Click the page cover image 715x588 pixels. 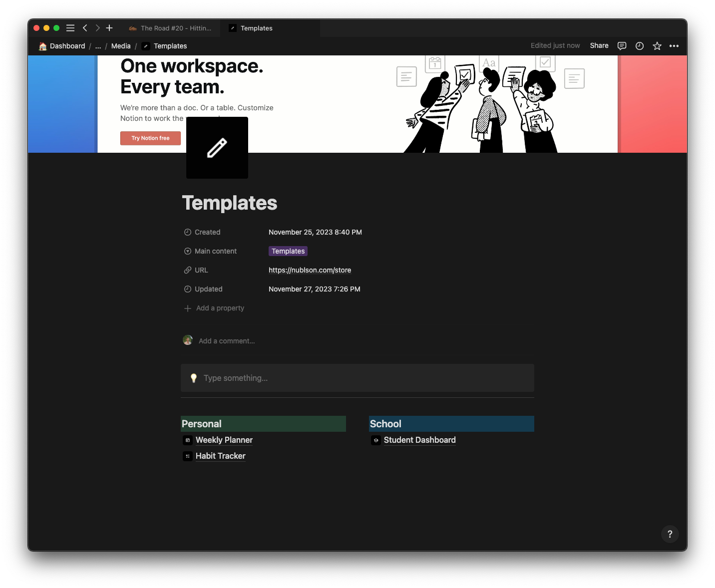[357, 104]
